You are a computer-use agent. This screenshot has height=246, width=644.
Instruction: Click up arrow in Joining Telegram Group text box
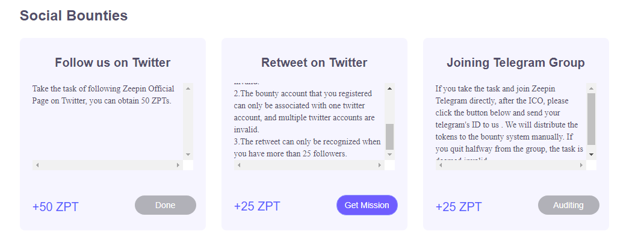point(592,88)
